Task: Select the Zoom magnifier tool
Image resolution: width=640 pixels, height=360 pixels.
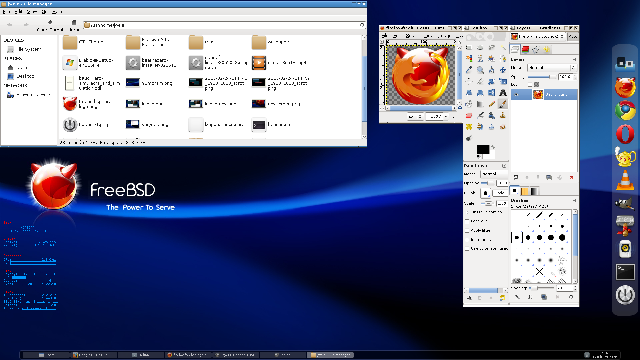Action: (x=480, y=70)
